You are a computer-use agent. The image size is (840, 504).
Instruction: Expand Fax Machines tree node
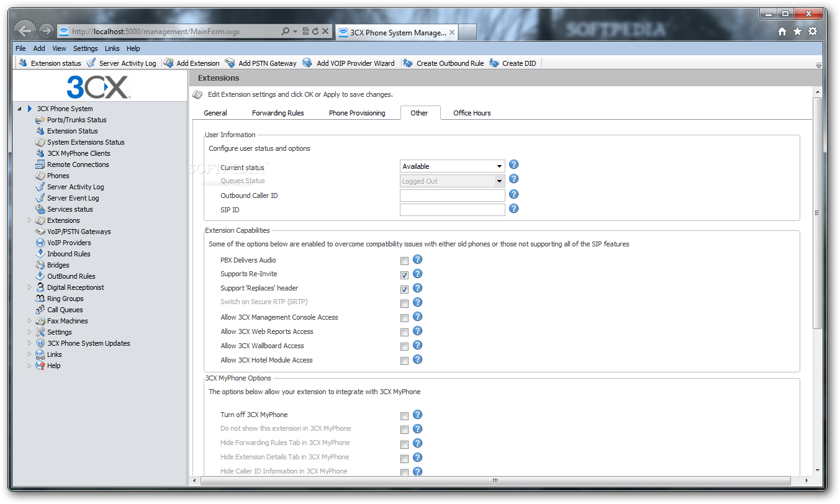point(29,321)
